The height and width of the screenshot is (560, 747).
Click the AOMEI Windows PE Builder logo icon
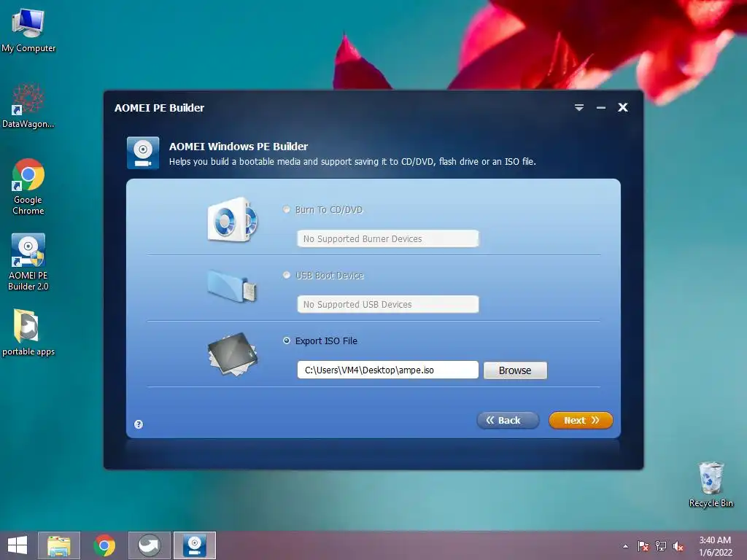(x=143, y=153)
